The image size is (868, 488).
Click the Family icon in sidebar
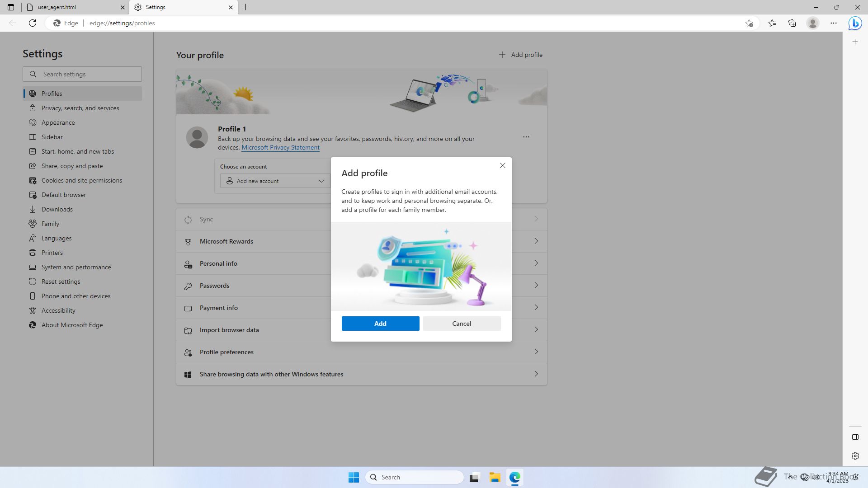(x=33, y=224)
